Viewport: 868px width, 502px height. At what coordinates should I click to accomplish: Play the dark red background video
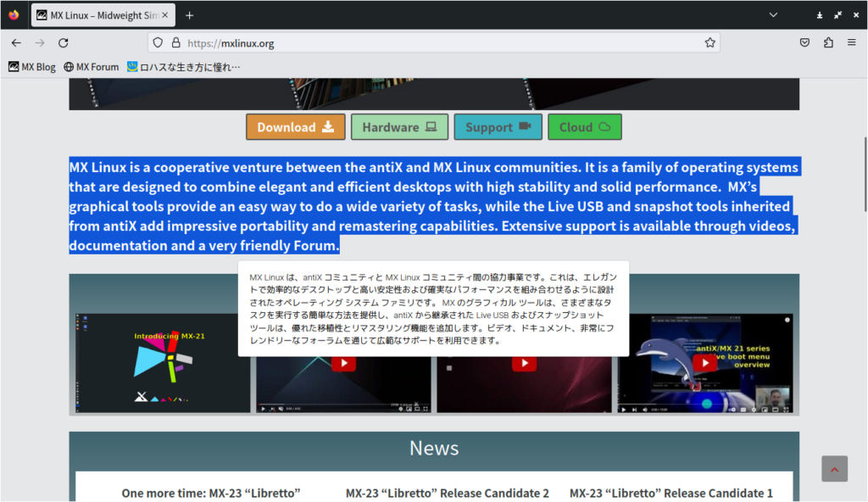[524, 364]
